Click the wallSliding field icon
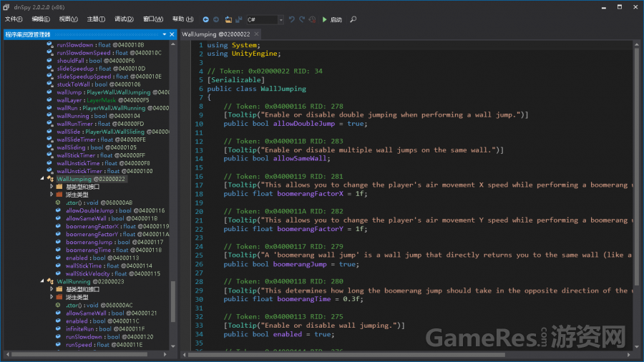 point(49,147)
